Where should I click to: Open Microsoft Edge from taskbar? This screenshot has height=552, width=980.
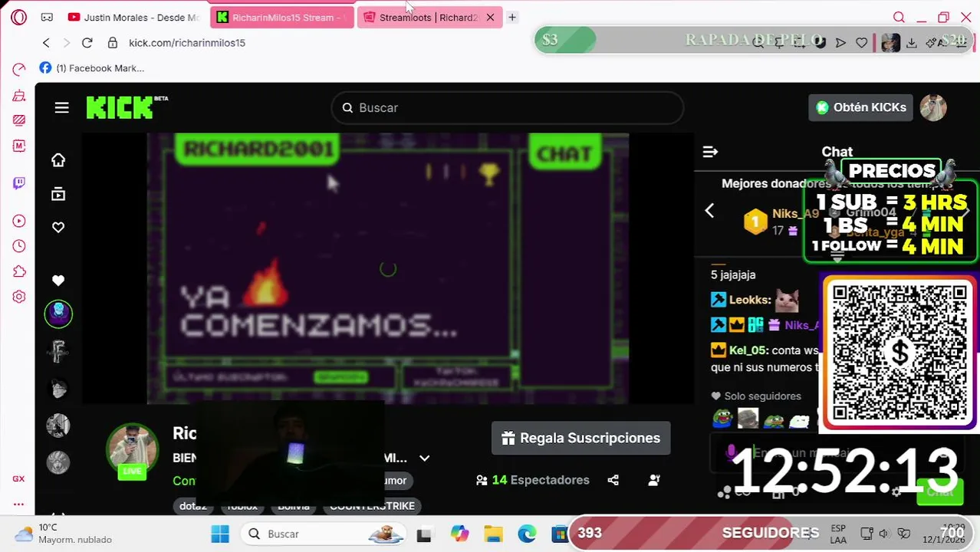point(527,534)
